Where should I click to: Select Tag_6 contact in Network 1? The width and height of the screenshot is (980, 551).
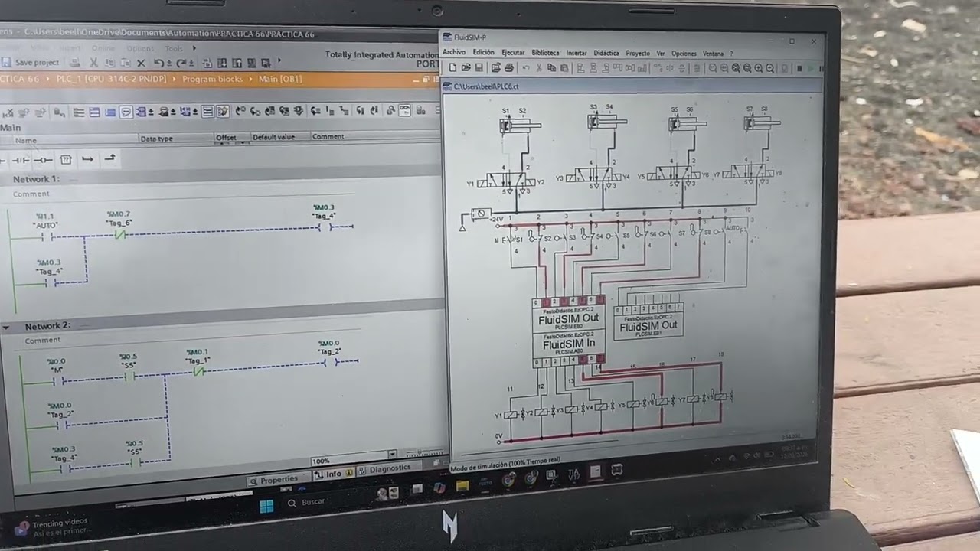tap(119, 236)
